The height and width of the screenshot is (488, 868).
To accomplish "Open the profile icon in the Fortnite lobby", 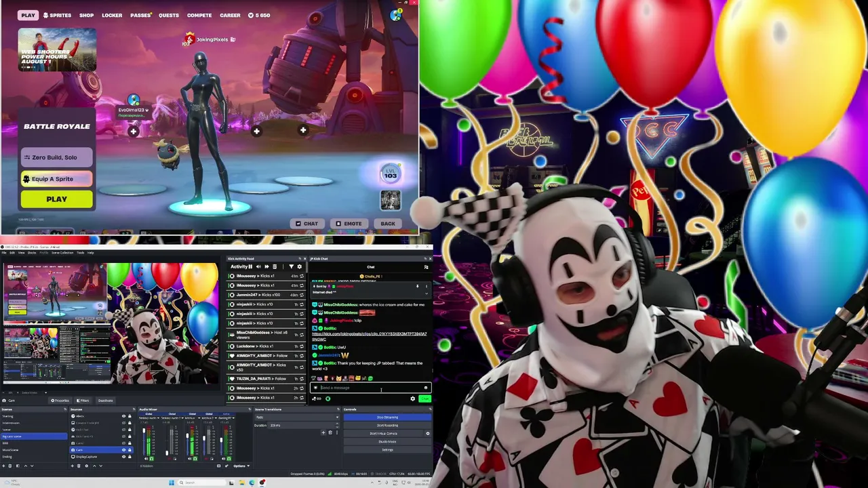I will tap(396, 15).
